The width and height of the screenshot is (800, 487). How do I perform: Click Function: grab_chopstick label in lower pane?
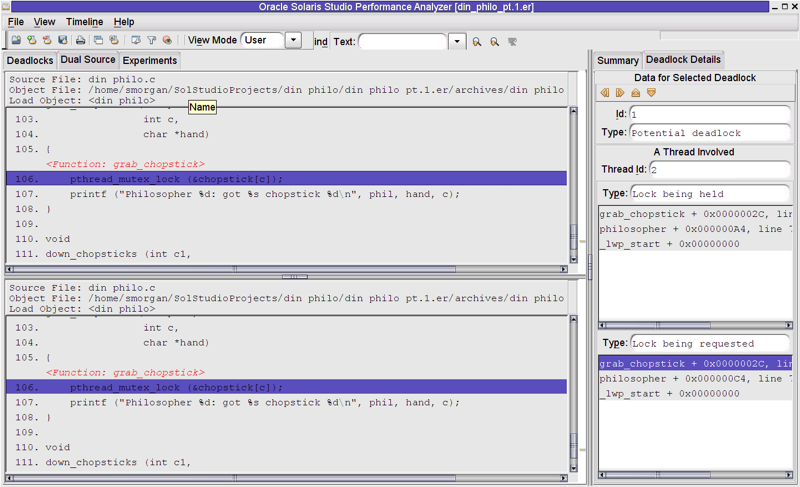pyautogui.click(x=125, y=373)
